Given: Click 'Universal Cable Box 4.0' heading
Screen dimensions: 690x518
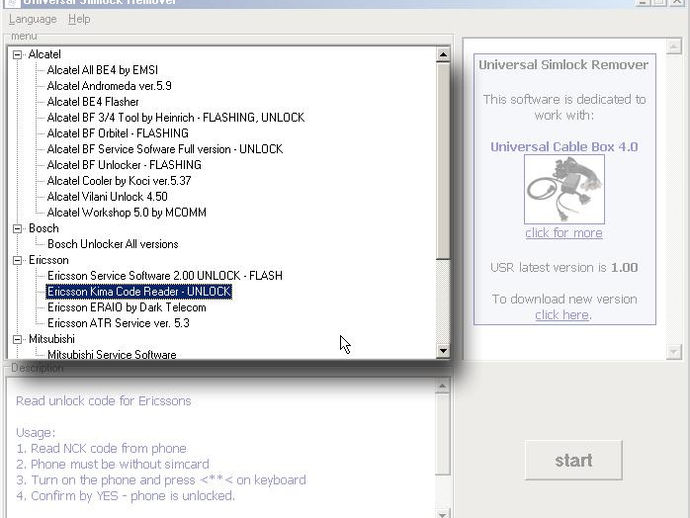Looking at the screenshot, I should pyautogui.click(x=564, y=147).
